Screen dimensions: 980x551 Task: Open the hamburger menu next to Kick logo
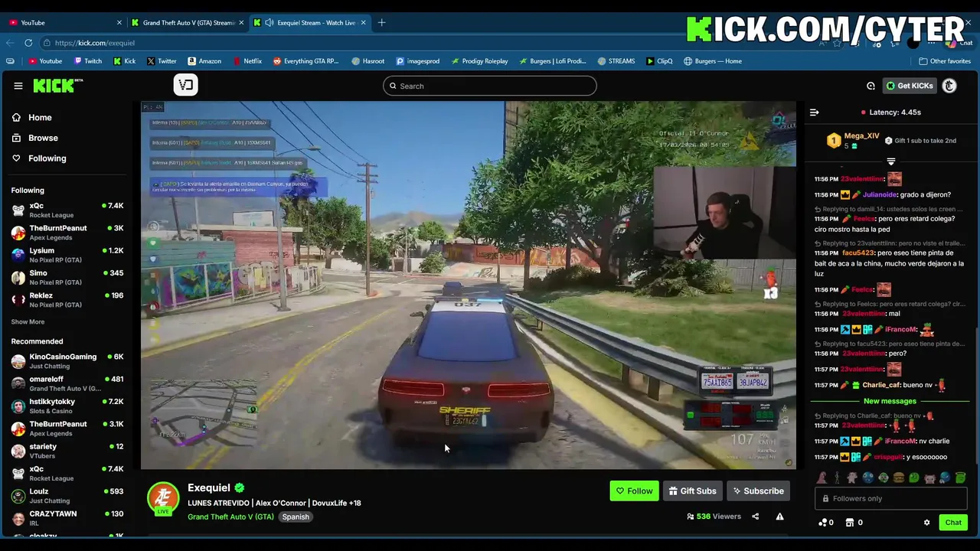coord(18,86)
